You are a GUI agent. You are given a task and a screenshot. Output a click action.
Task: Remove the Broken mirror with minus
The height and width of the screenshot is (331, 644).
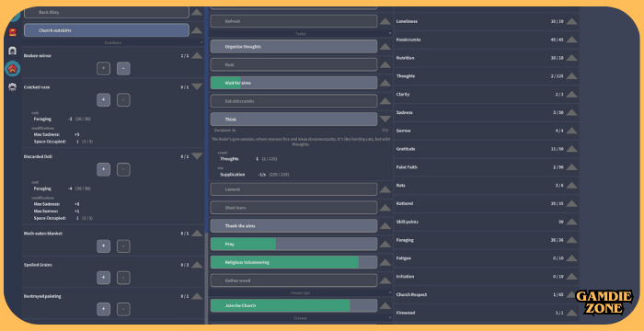pyautogui.click(x=123, y=69)
